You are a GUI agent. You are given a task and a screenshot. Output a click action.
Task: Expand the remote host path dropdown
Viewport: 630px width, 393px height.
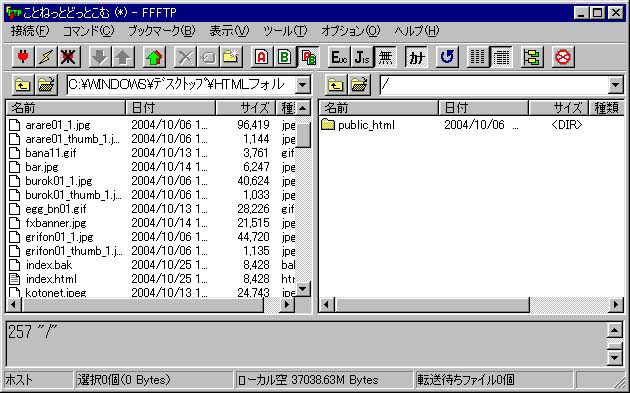615,85
